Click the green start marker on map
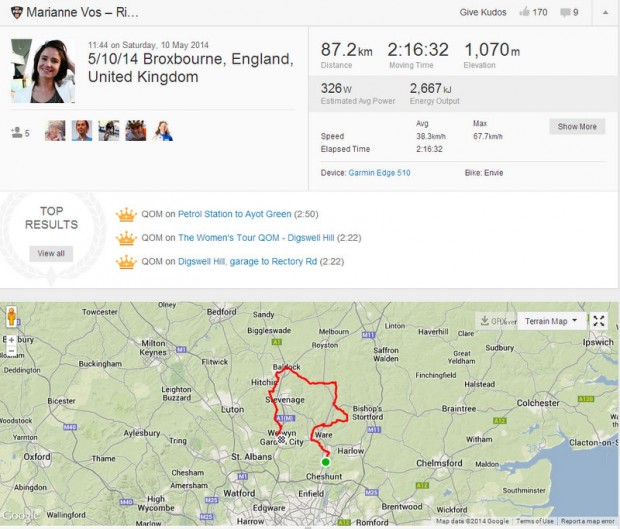The height and width of the screenshot is (529, 620). [x=325, y=462]
